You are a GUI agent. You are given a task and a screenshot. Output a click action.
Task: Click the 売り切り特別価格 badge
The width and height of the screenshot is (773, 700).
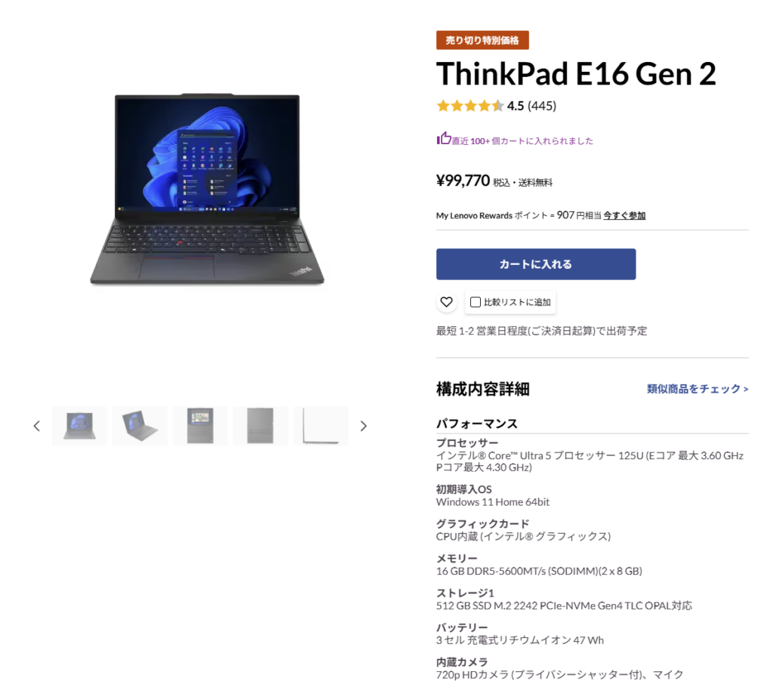click(482, 40)
